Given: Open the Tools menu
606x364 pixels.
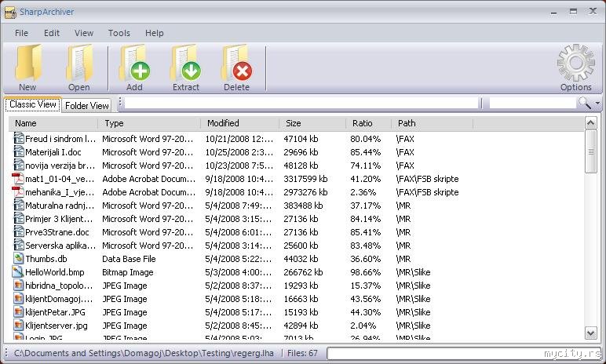Looking at the screenshot, I should click(119, 33).
